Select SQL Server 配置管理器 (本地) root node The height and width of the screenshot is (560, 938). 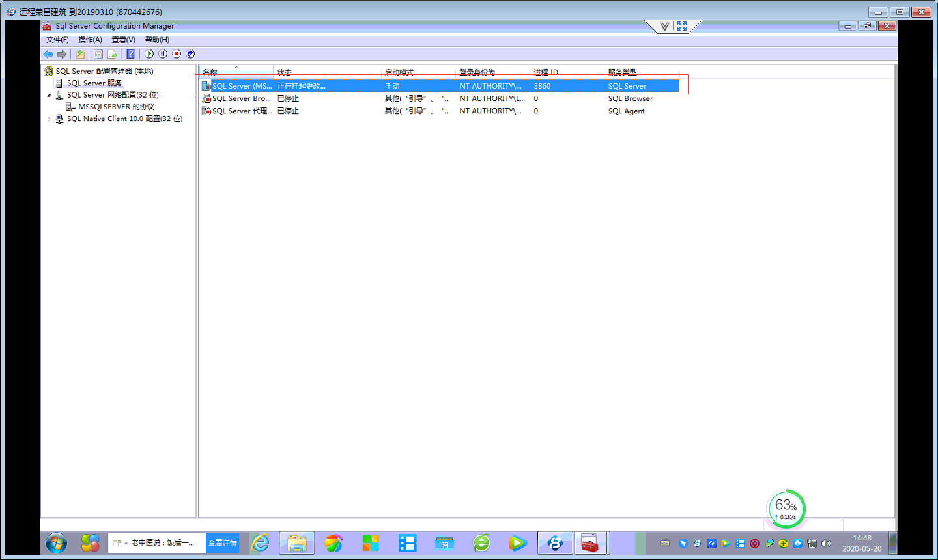pyautogui.click(x=104, y=71)
